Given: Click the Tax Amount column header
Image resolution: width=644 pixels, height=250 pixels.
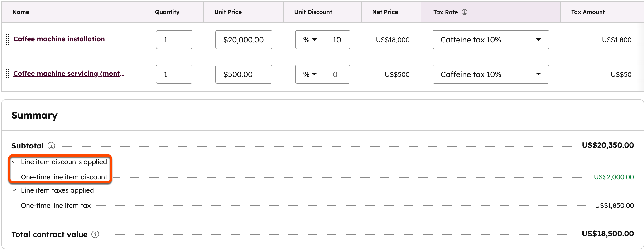Looking at the screenshot, I should coord(588,12).
